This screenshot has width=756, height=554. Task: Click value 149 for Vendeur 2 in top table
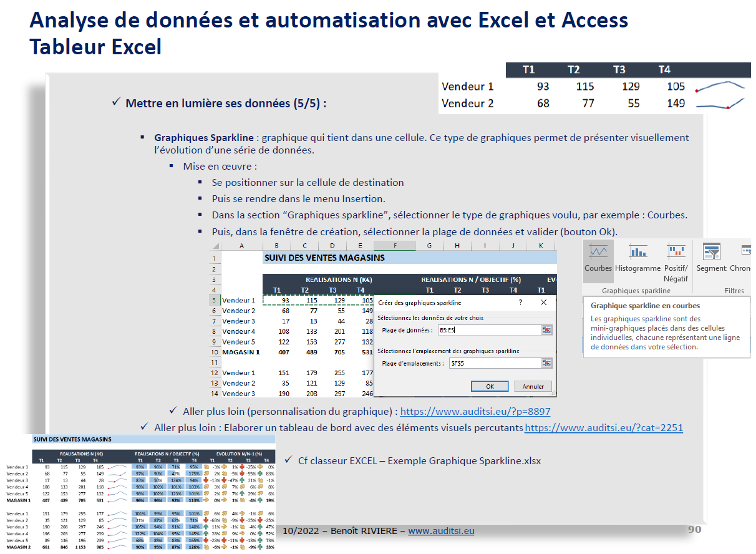pyautogui.click(x=676, y=104)
